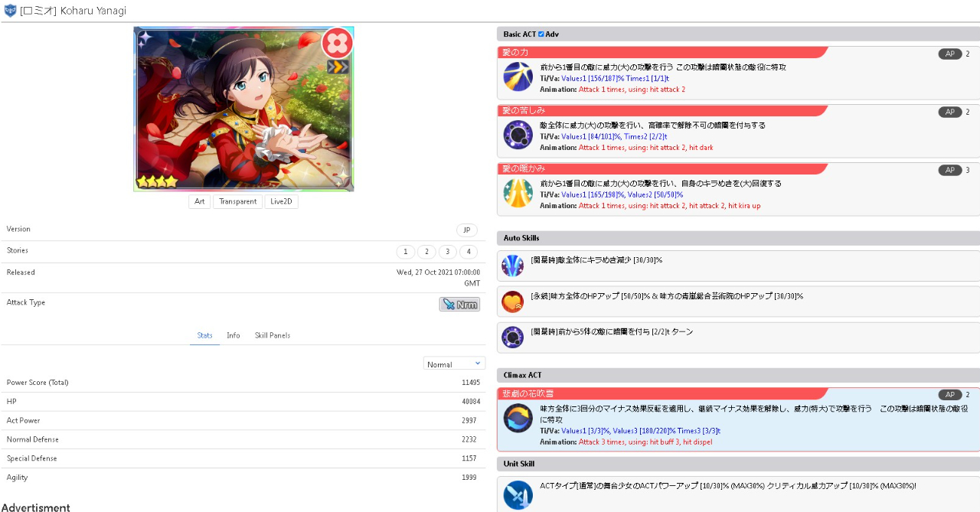The image size is (980, 512).
Task: Click the site logo beside the character name
Action: (10, 11)
